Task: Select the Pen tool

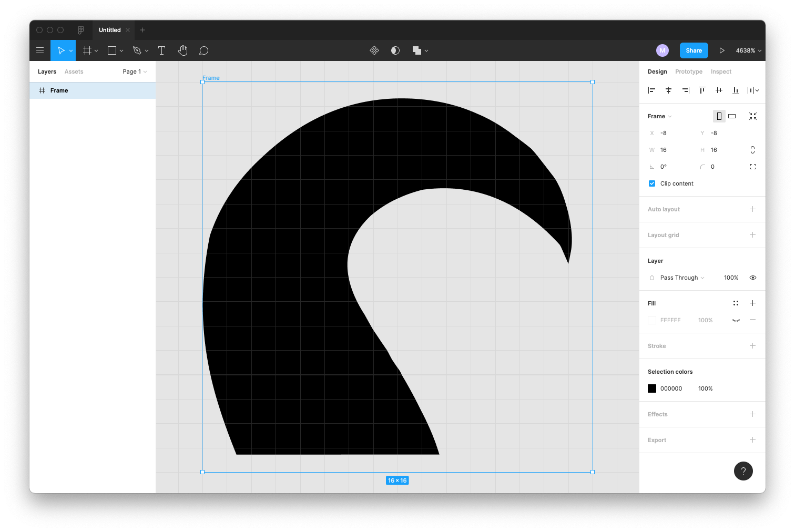Action: (x=138, y=50)
